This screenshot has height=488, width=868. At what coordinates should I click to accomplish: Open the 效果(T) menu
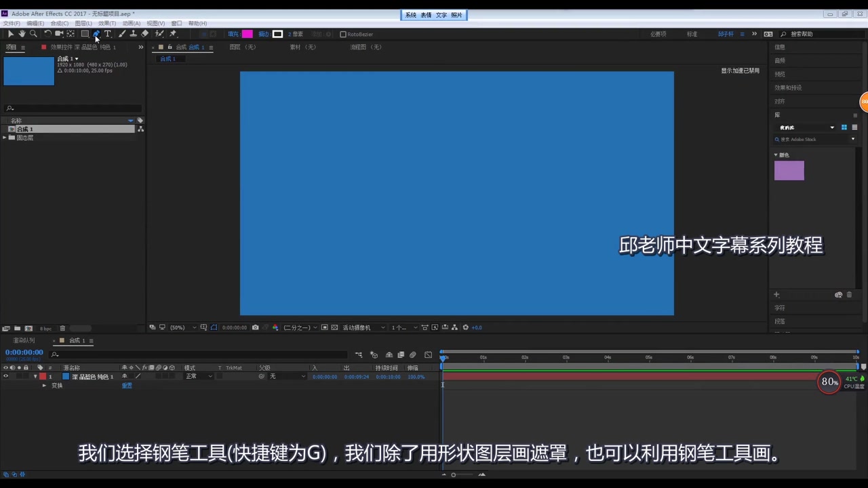click(x=107, y=23)
